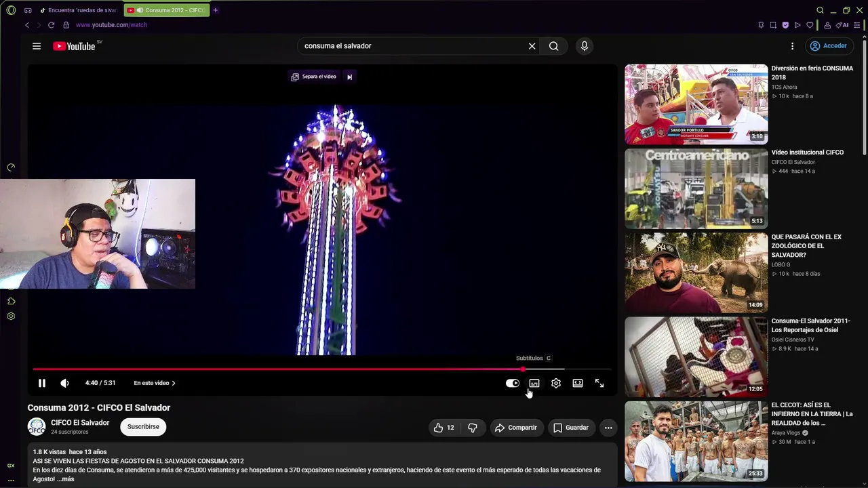The height and width of the screenshot is (488, 868).
Task: Save the video with Guardar
Action: [x=571, y=428]
